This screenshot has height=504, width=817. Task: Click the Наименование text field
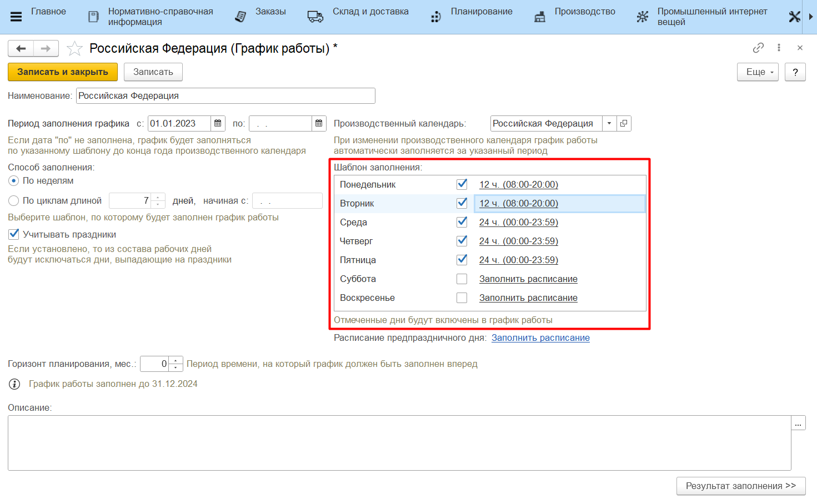[225, 95]
